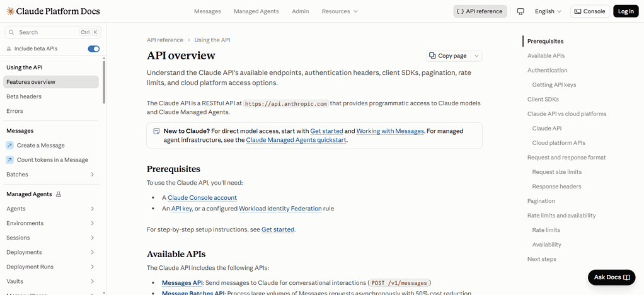Follow the Messages API link
The image size is (644, 295).
pyautogui.click(x=182, y=282)
